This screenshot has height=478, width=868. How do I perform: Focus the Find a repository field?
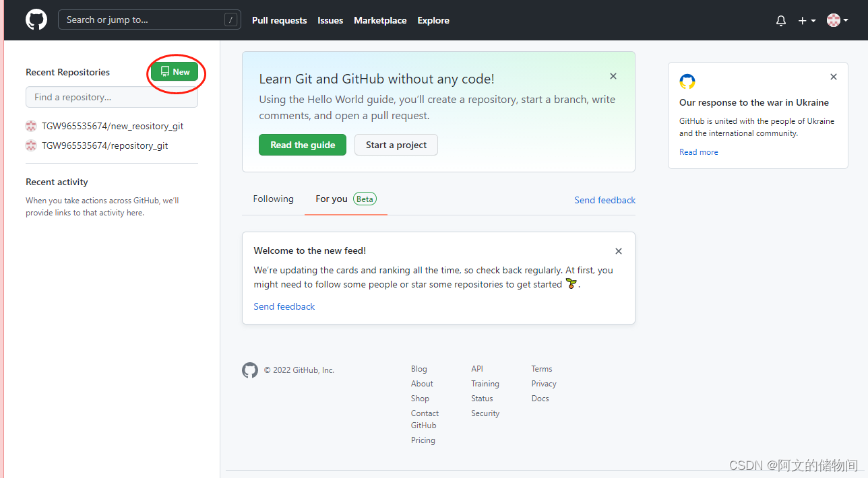112,97
